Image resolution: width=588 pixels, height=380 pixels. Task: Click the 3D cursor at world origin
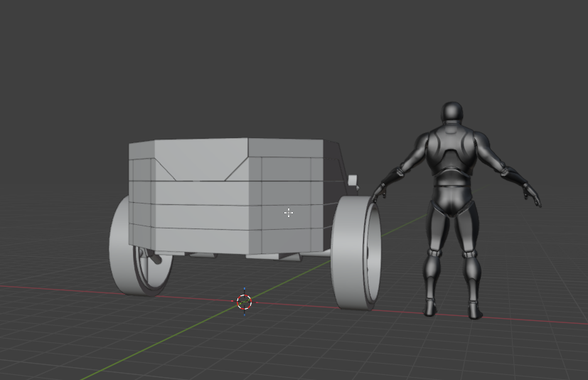[244, 302]
